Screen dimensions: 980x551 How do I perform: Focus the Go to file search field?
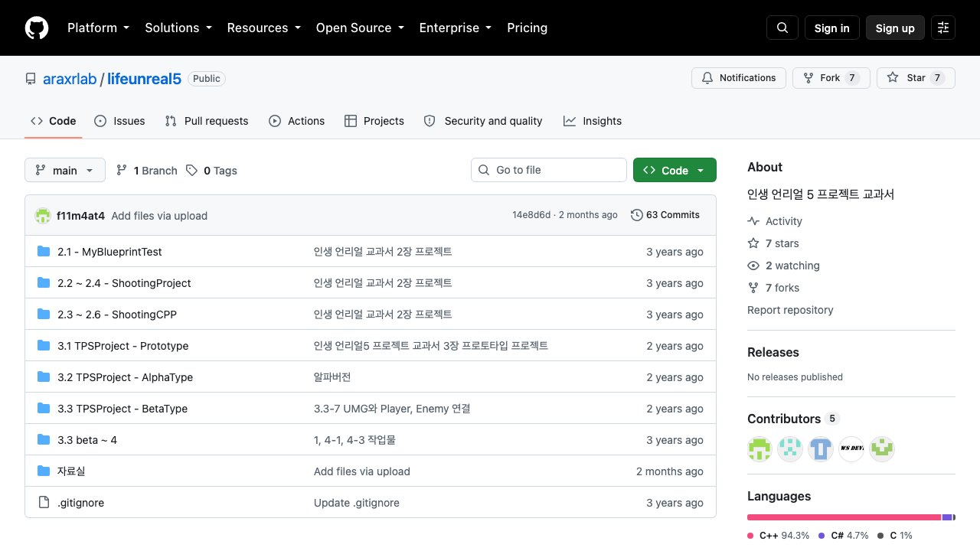tap(549, 170)
